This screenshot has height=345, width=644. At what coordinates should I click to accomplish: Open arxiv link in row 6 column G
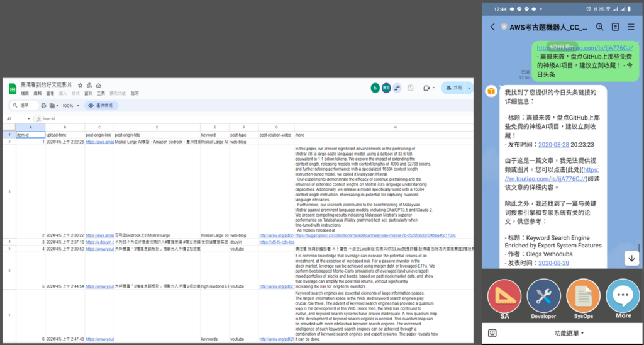[x=277, y=286]
